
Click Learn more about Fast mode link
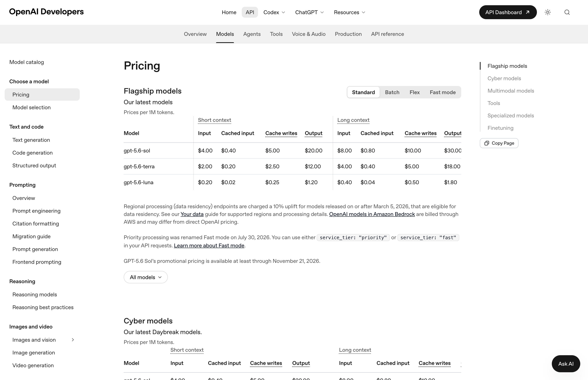(x=209, y=246)
